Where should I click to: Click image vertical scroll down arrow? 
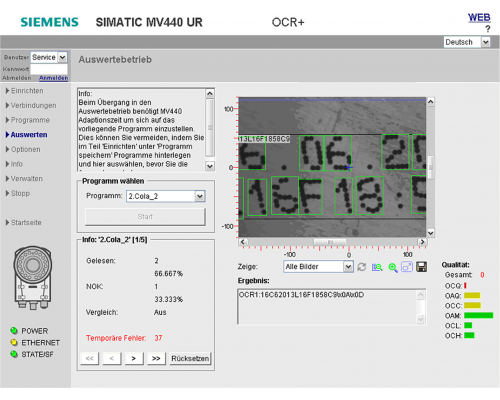coord(431,233)
